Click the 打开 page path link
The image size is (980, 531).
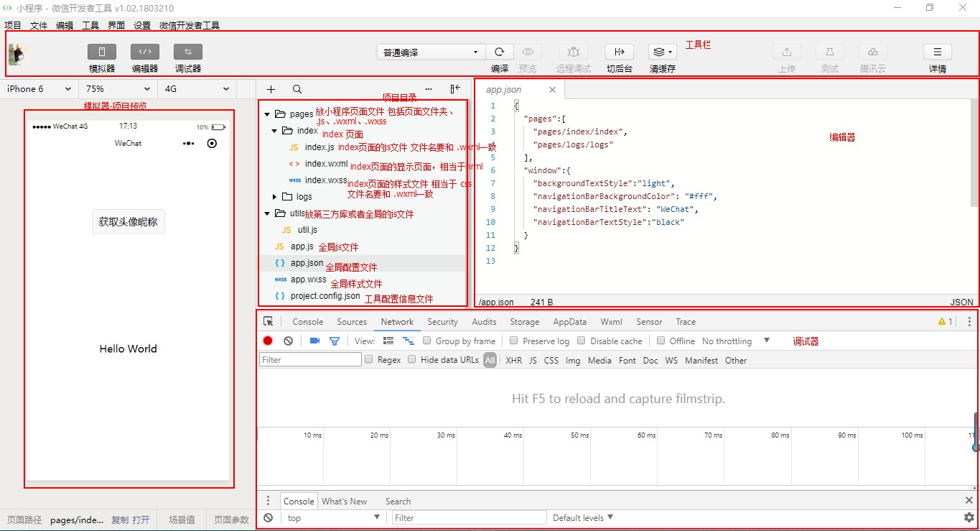click(141, 520)
